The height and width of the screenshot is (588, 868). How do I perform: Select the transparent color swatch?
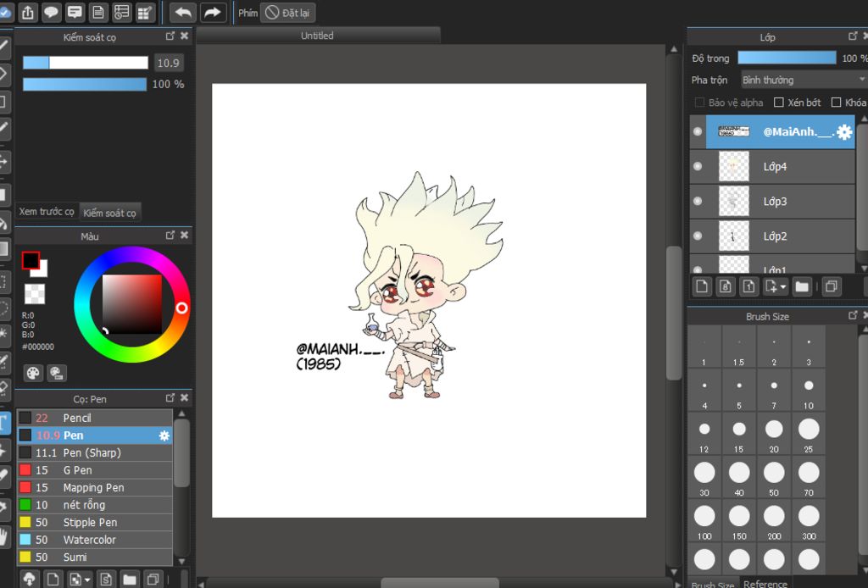[x=35, y=294]
